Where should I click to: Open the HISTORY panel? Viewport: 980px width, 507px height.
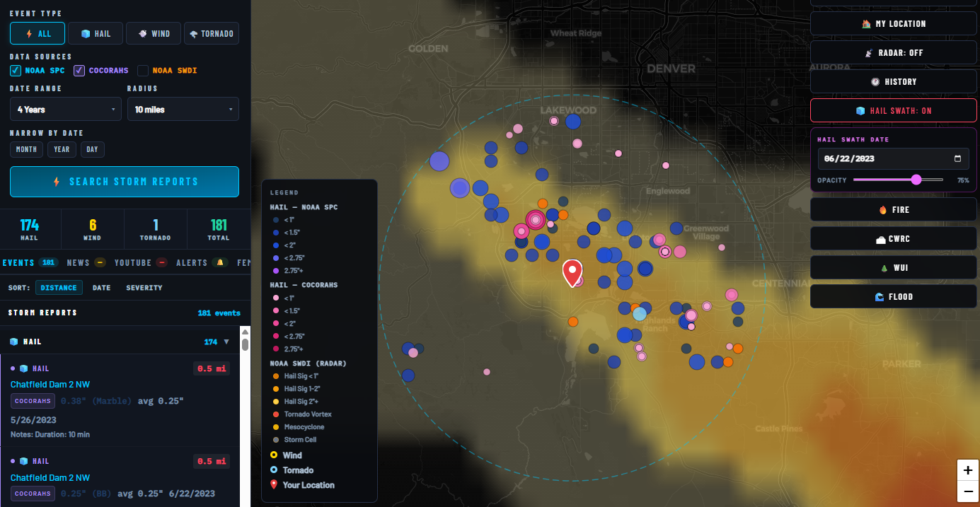point(894,81)
